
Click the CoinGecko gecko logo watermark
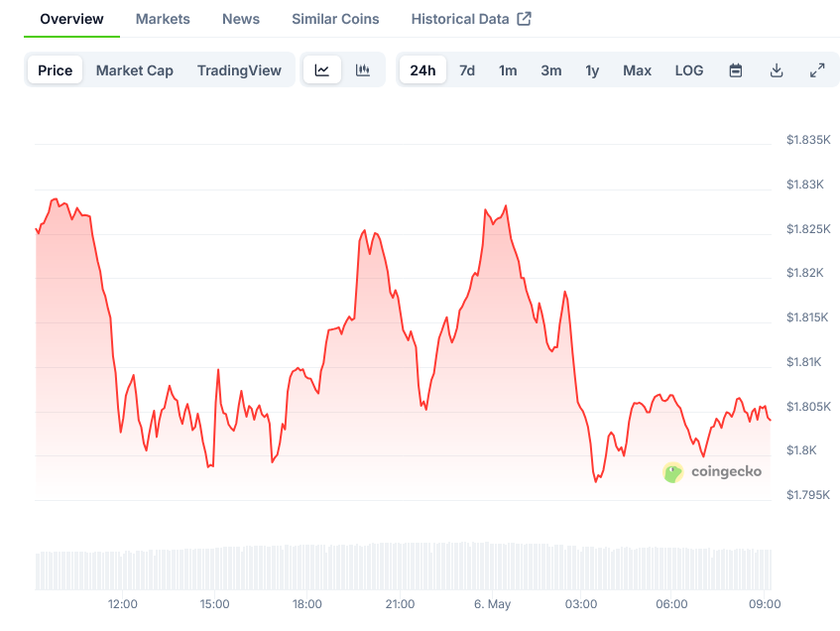click(x=673, y=472)
